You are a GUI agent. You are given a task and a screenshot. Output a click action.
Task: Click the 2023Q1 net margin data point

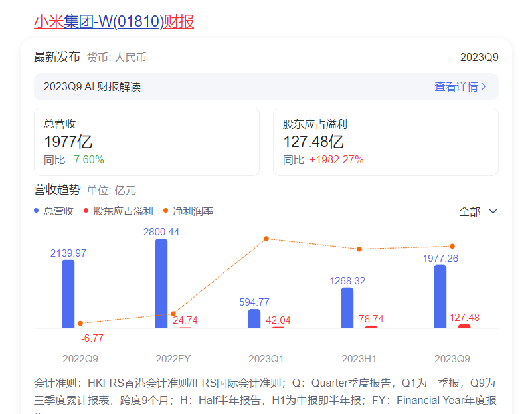pos(266,239)
